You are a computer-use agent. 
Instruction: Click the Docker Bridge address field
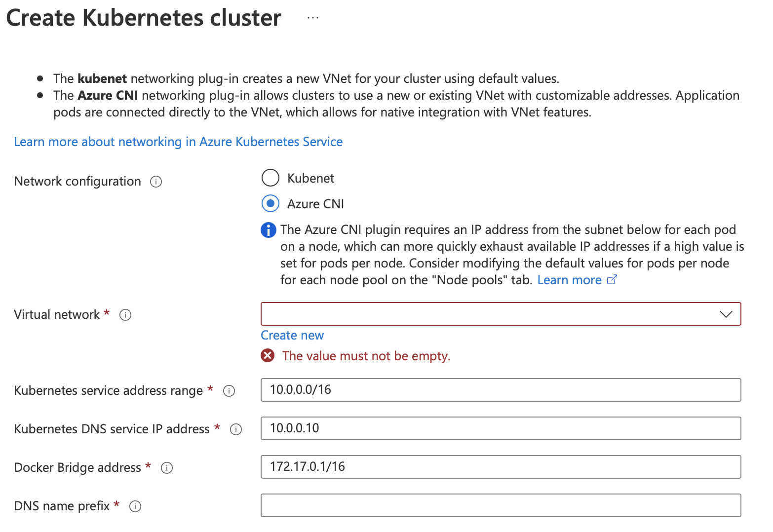coord(501,467)
